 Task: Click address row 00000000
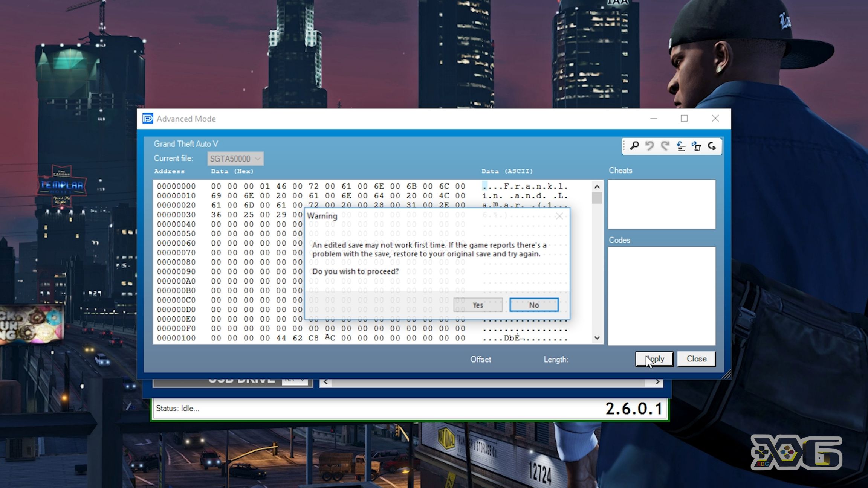(x=176, y=186)
